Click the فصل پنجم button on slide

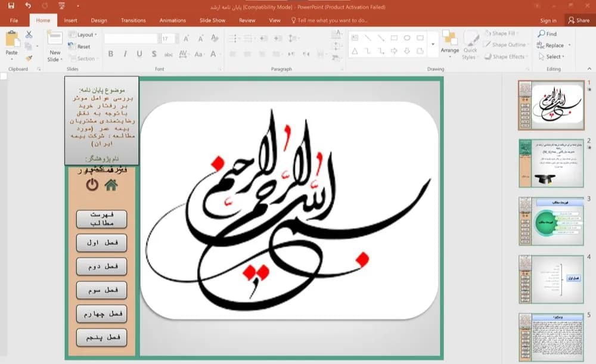coord(101,337)
